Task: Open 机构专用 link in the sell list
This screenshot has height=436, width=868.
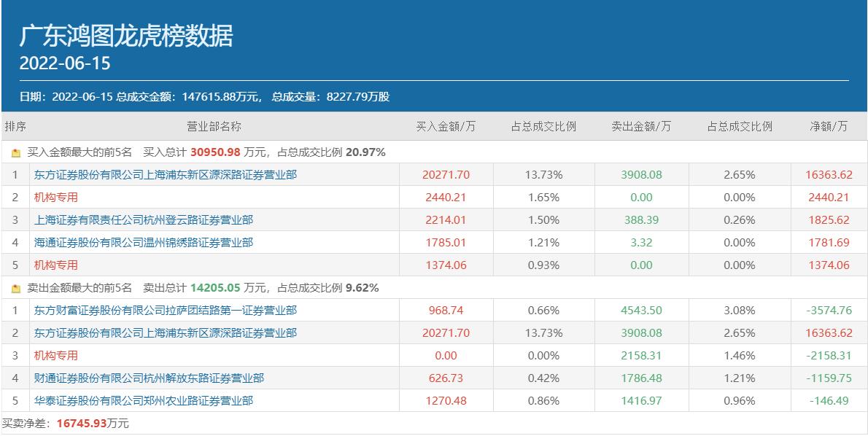Action: pyautogui.click(x=56, y=356)
